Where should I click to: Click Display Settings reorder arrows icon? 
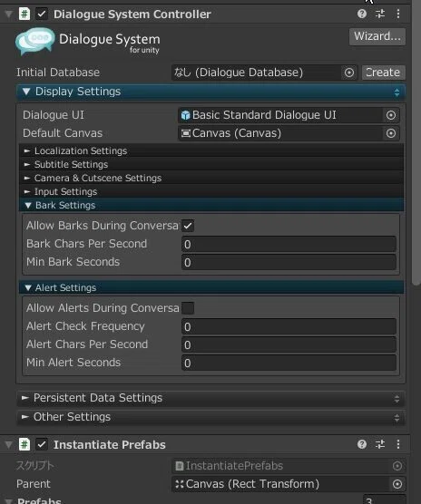(397, 92)
